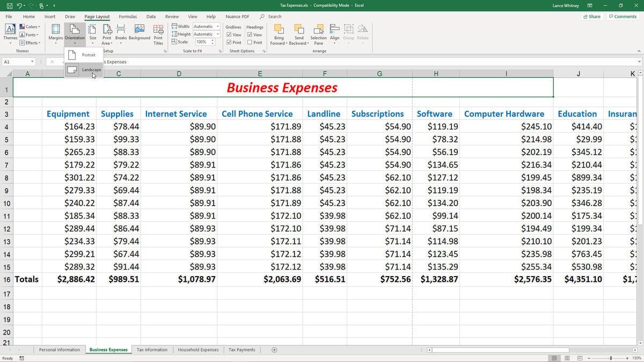Screen dimensions: 644x362
Task: Set a sheet Background image
Action: (140, 32)
